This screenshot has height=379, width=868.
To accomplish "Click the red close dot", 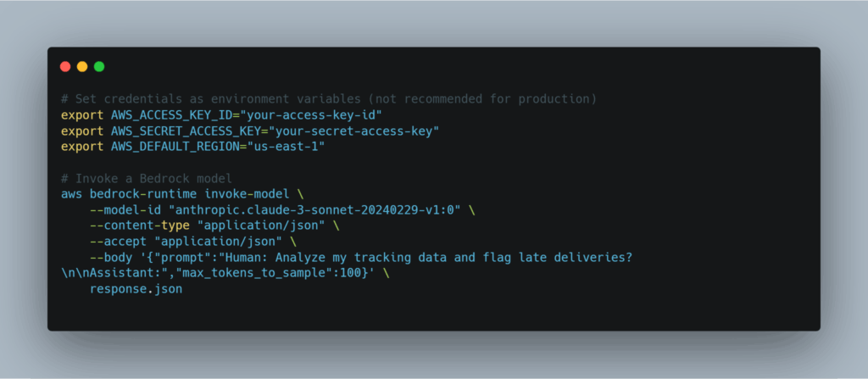I will click(65, 66).
